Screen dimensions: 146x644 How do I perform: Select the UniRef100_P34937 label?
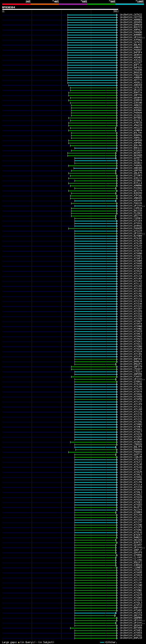pyautogui.click(x=131, y=376)
